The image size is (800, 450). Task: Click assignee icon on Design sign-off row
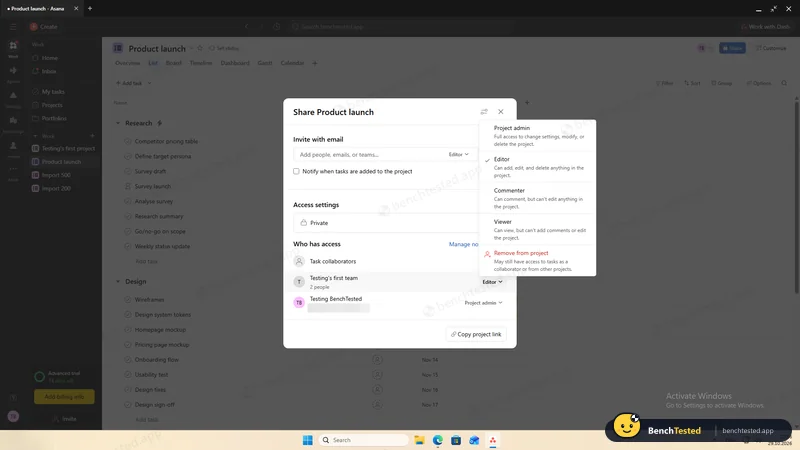(x=377, y=405)
